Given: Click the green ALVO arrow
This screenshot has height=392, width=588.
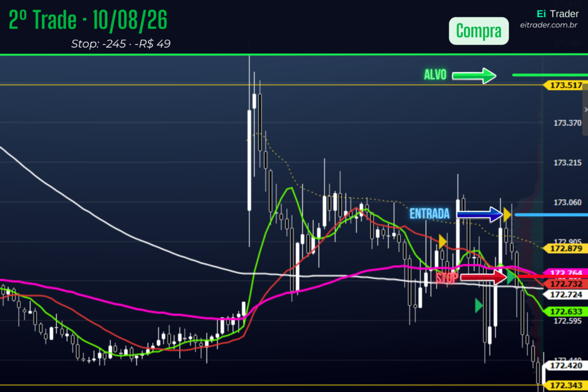Looking at the screenshot, I should pyautogui.click(x=474, y=76).
